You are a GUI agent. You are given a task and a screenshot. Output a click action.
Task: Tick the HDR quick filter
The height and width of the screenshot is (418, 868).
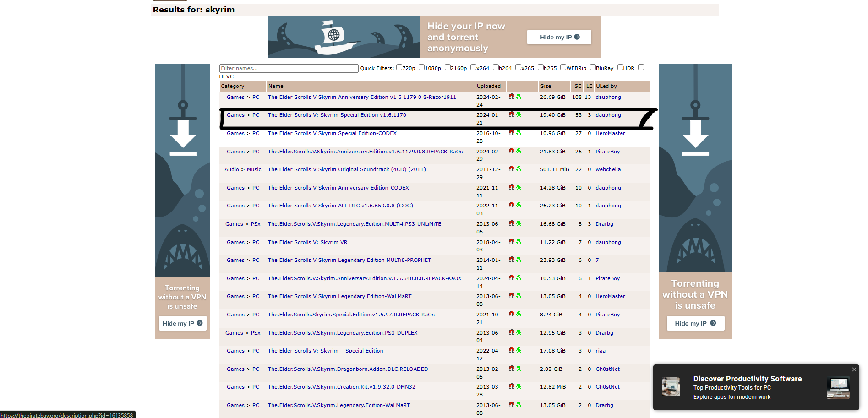coord(620,67)
